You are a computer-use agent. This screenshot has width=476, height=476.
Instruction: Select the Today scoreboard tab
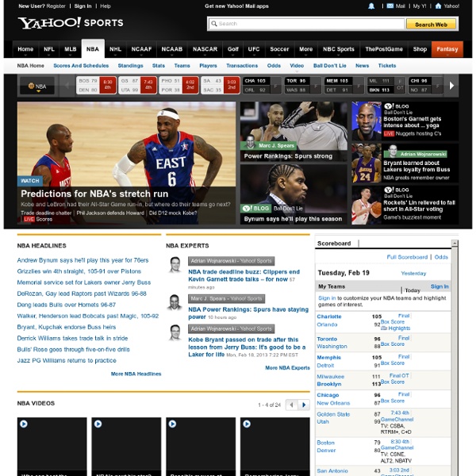click(x=413, y=290)
